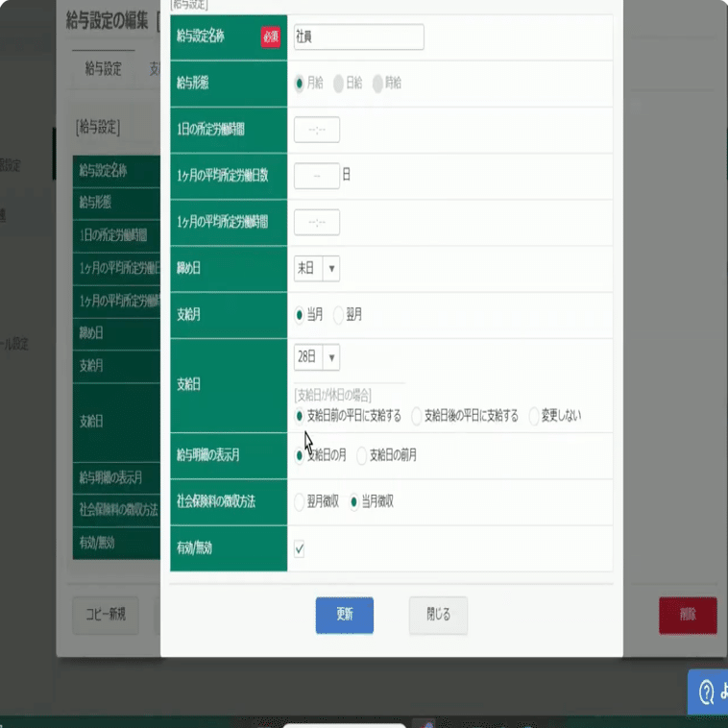Click the red 削除 button in background
The width and height of the screenshot is (728, 728).
(x=688, y=615)
